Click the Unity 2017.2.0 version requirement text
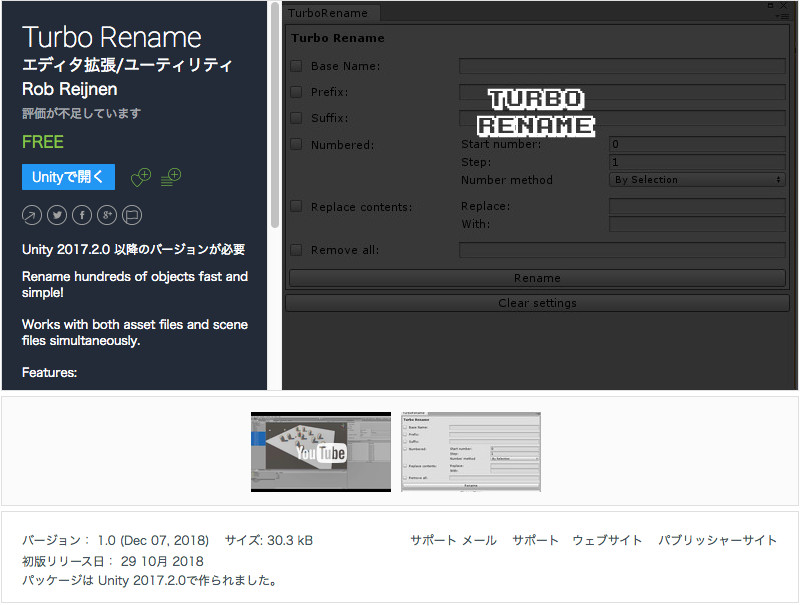Image resolution: width=801 pixels, height=605 pixels. (x=133, y=249)
